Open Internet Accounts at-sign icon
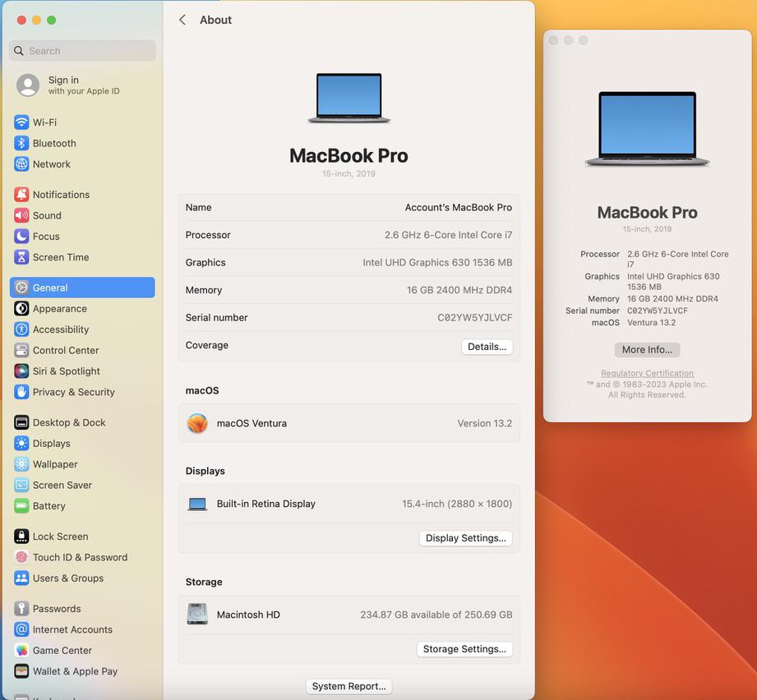Screen dimensions: 757x700 (x=21, y=629)
